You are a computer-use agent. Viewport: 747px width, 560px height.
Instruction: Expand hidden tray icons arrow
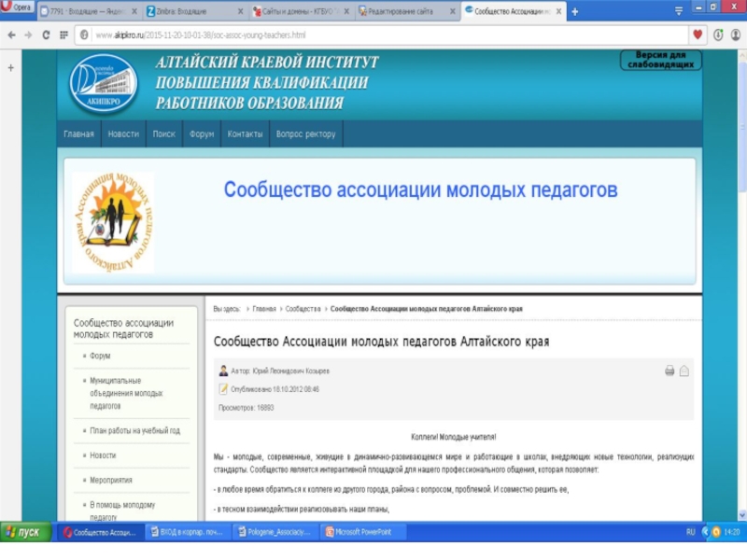click(706, 532)
